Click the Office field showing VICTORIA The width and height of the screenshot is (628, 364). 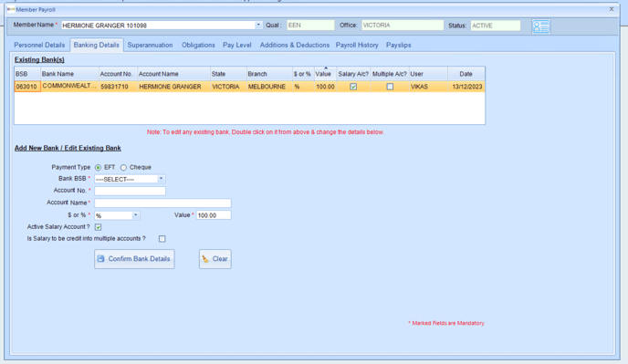[403, 26]
